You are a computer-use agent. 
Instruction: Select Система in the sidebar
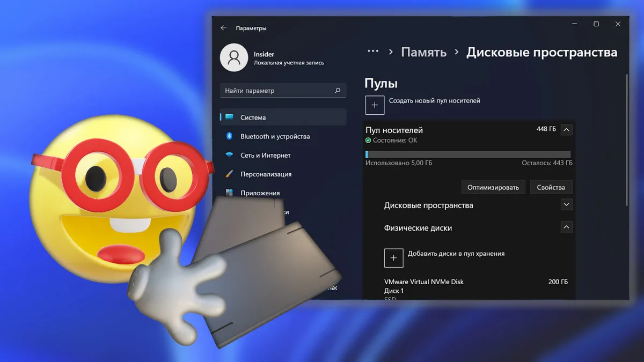click(283, 117)
